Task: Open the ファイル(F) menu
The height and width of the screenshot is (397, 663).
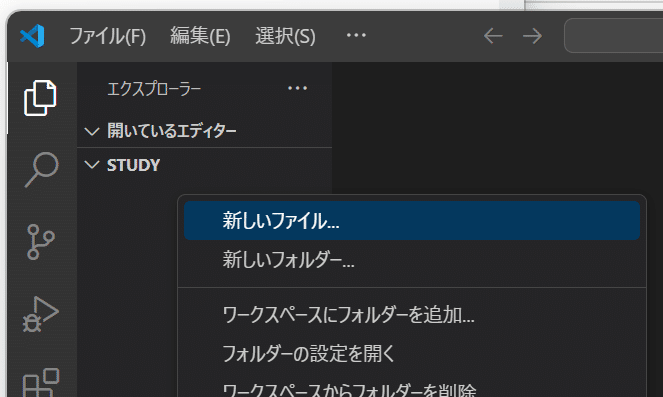Action: click(107, 36)
